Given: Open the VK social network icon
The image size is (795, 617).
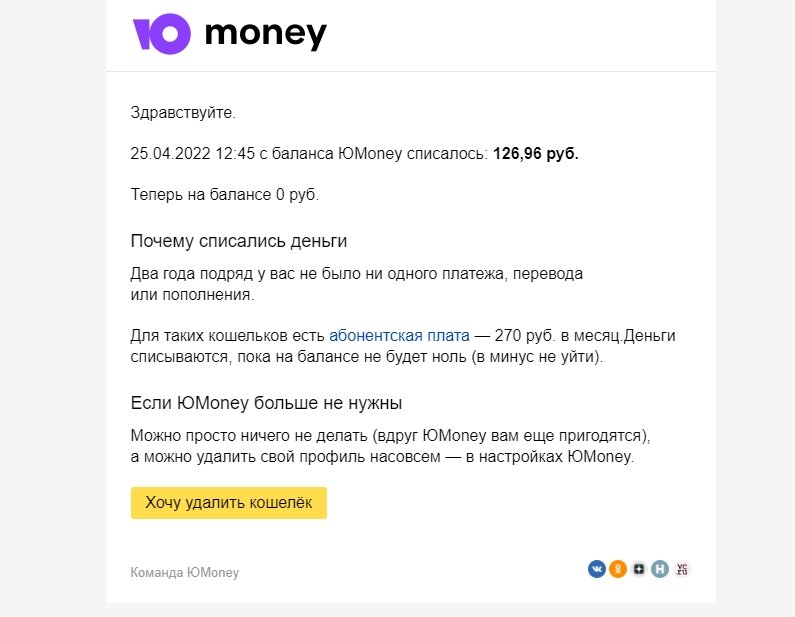Looking at the screenshot, I should tap(597, 569).
